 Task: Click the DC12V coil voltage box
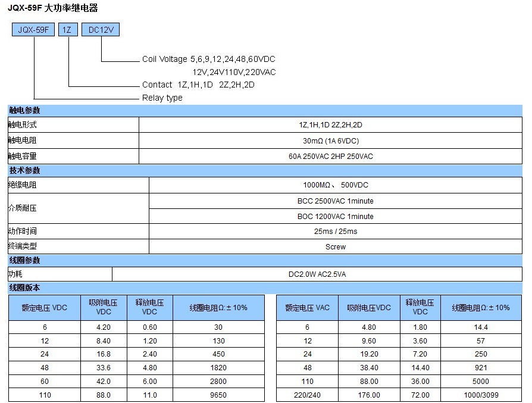point(101,30)
